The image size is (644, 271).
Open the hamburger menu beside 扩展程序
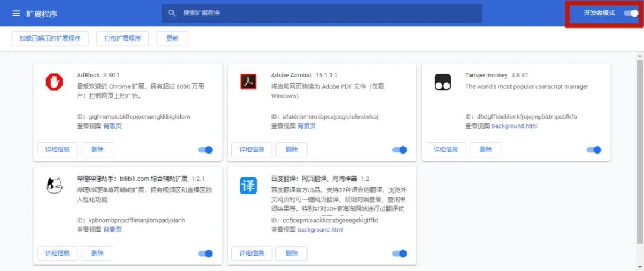click(16, 14)
